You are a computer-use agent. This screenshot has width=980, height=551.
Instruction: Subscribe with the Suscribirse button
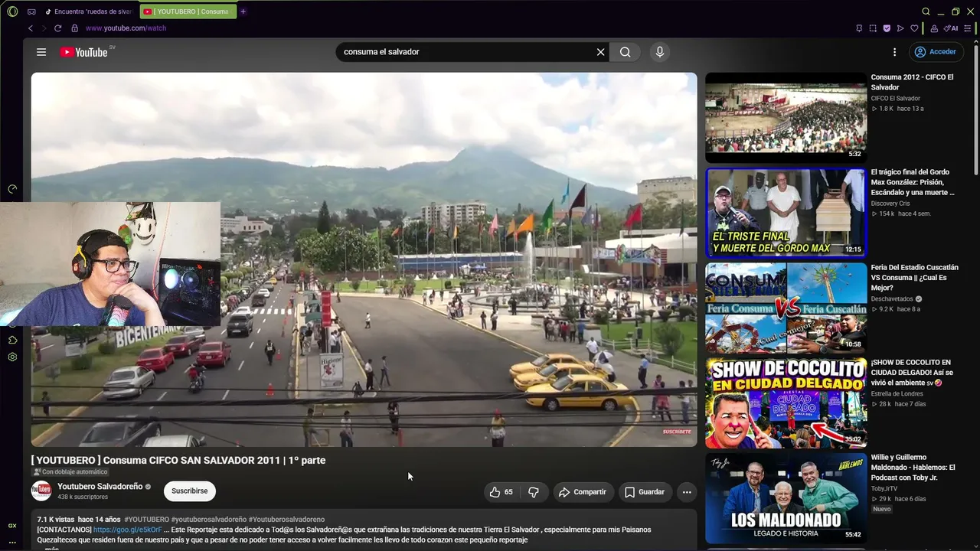(x=190, y=491)
